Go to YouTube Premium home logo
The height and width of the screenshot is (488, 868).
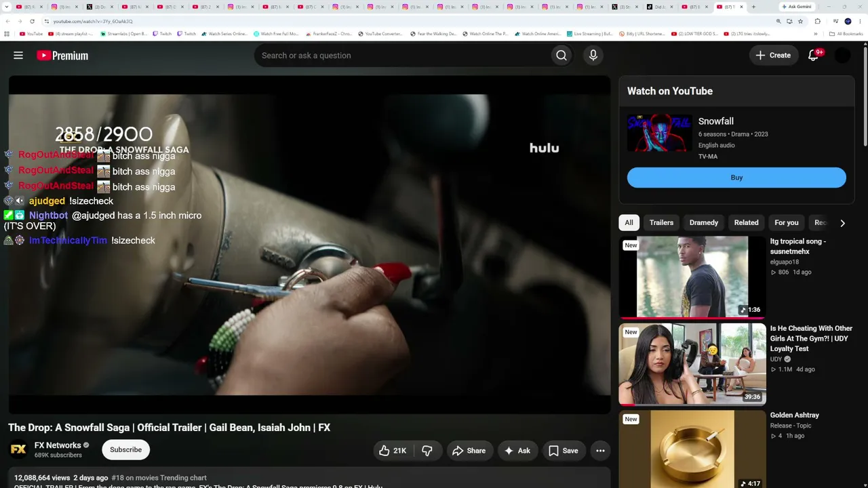point(62,56)
